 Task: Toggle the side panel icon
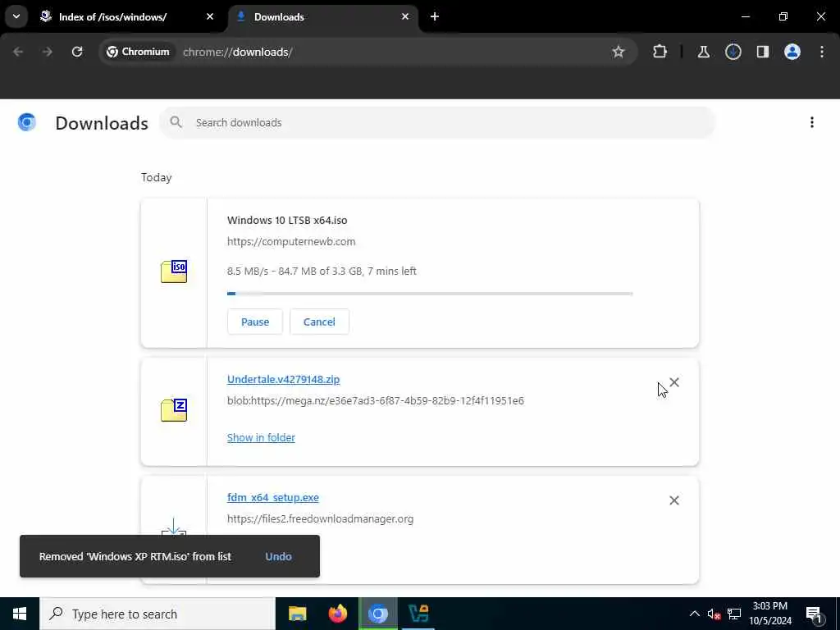pyautogui.click(x=762, y=52)
